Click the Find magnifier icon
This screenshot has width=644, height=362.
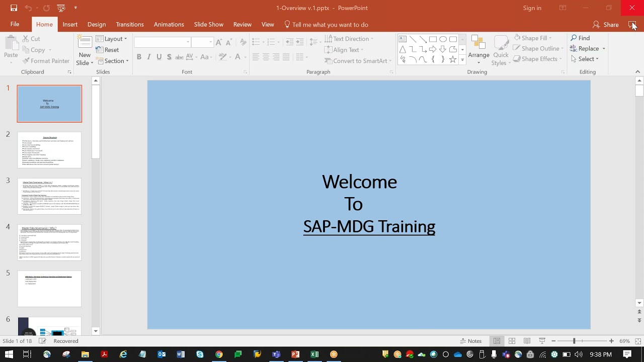tap(574, 38)
